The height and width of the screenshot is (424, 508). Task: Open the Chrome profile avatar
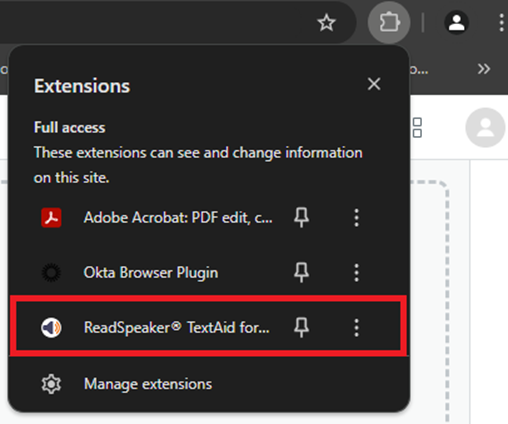(x=456, y=23)
